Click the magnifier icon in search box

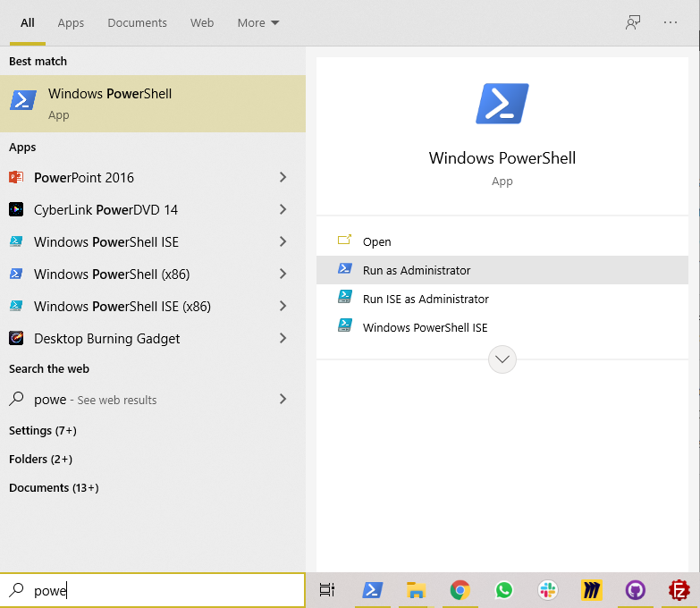16,590
